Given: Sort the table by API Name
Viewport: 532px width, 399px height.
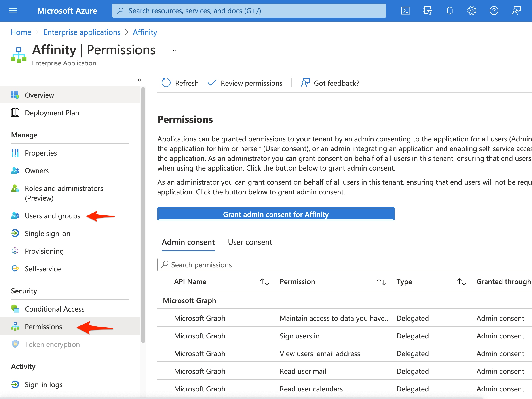Looking at the screenshot, I should pos(264,282).
